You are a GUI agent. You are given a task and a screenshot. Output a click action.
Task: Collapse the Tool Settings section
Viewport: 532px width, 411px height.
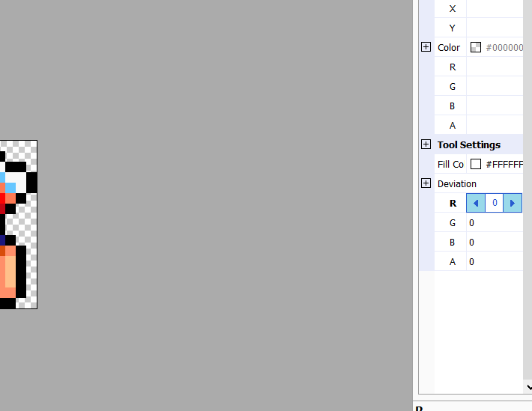click(x=426, y=144)
